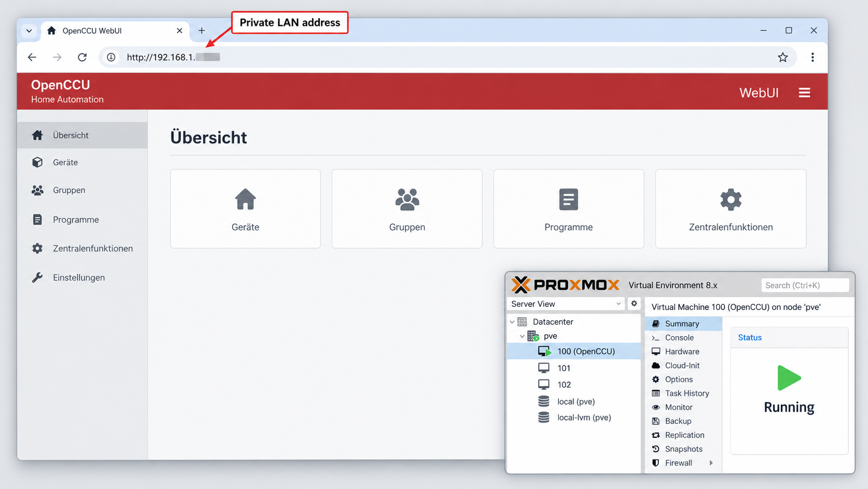Open the Programme card
This screenshot has height=489, width=868.
coord(568,208)
